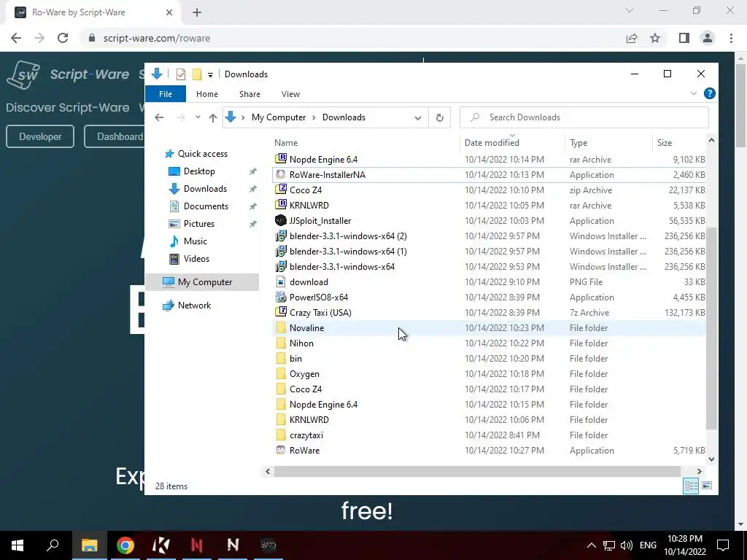Screen dimensions: 747x560
Task: Open the Windows Start menu
Action: pos(18,545)
